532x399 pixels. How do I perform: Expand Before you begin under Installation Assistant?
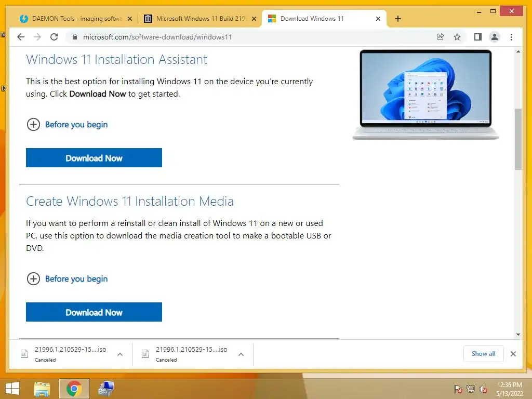coord(67,125)
